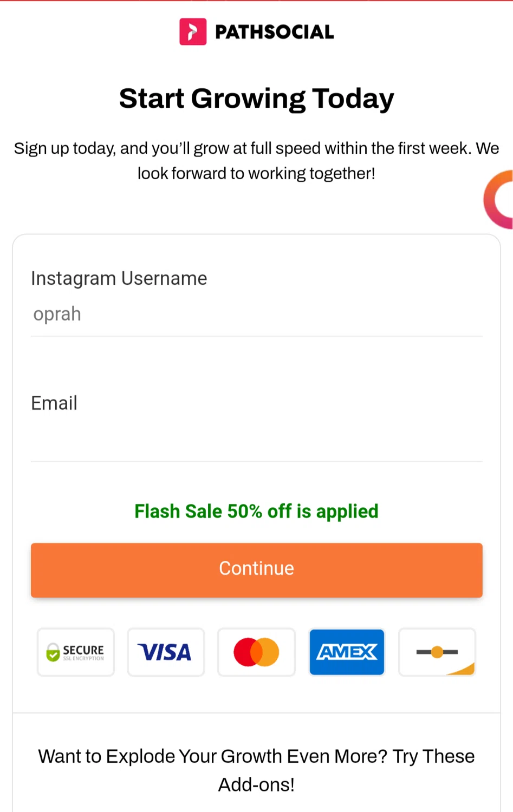Viewport: 513px width, 812px height.
Task: Select the Visa payment badge
Action: click(x=166, y=652)
